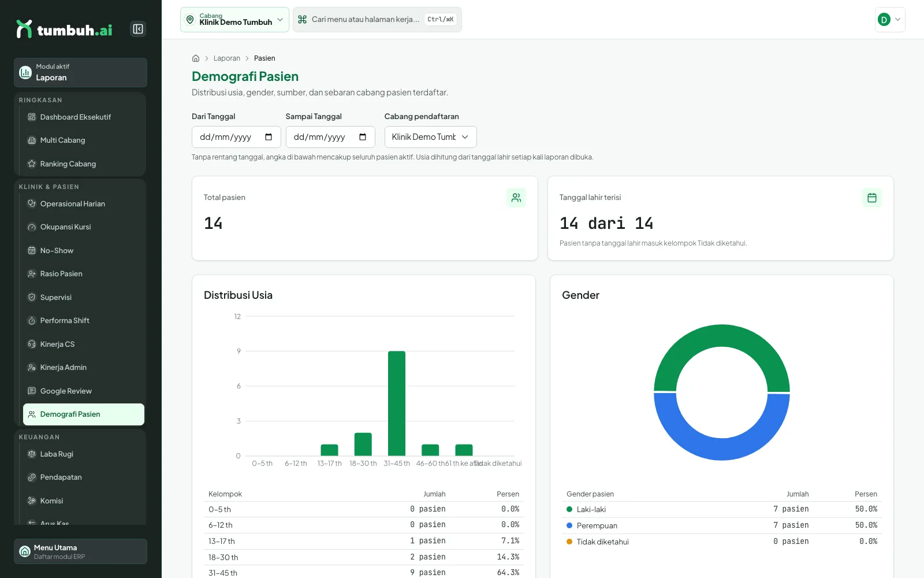Click the Modul aktif Laporan button
The image size is (924, 578).
pyautogui.click(x=80, y=72)
